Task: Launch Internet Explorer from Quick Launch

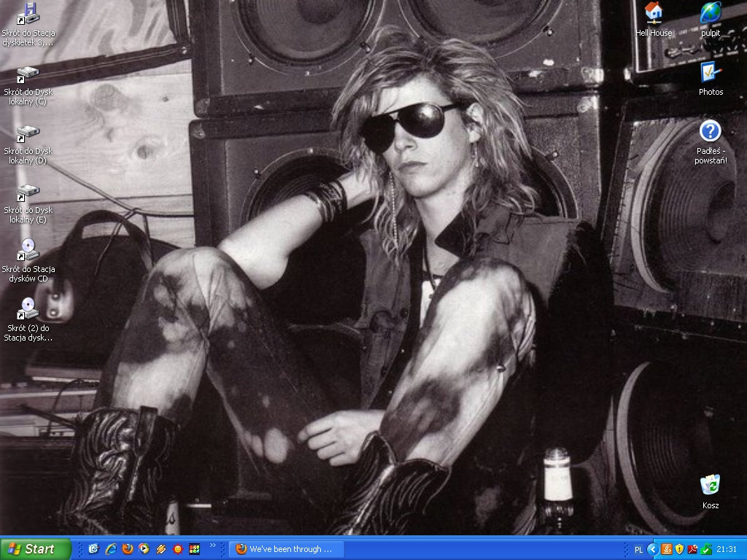Action: [111, 549]
